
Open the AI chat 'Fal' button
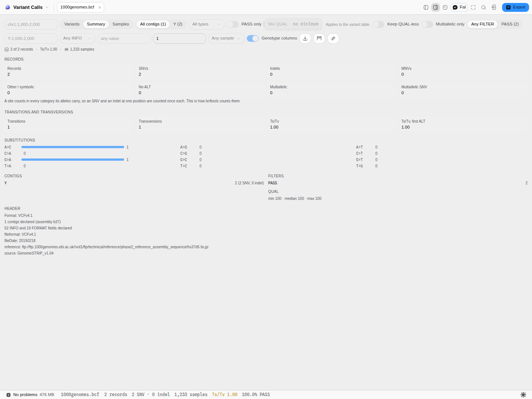[x=459, y=7]
